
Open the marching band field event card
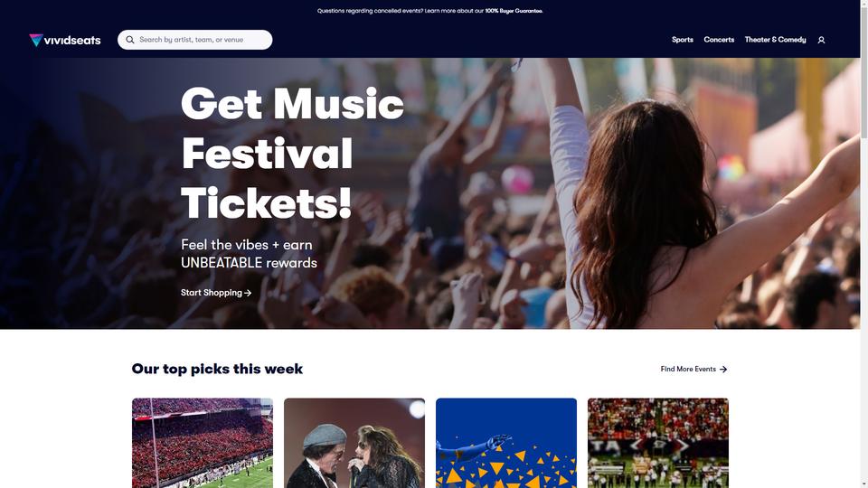pos(658,443)
